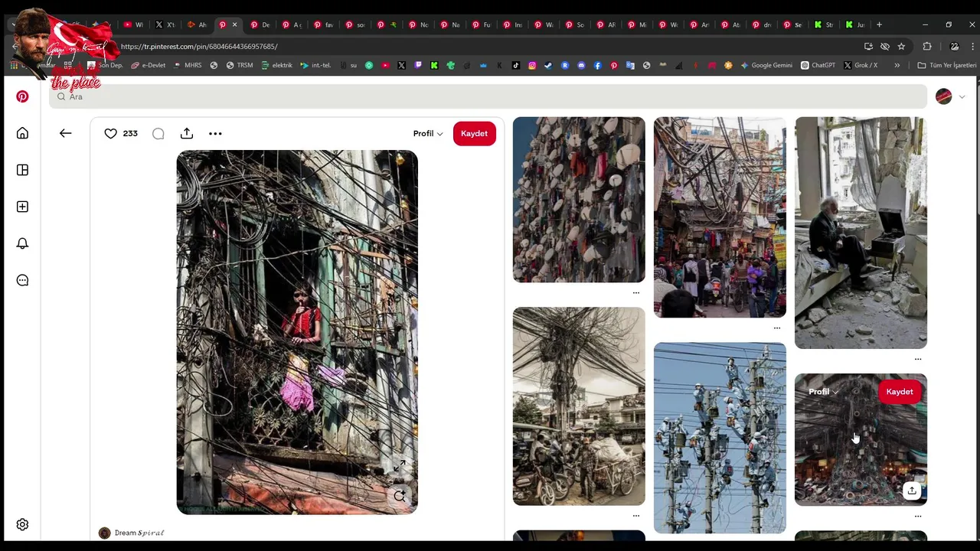Expand the main pin image fullscreen
The height and width of the screenshot is (551, 980).
tap(400, 467)
